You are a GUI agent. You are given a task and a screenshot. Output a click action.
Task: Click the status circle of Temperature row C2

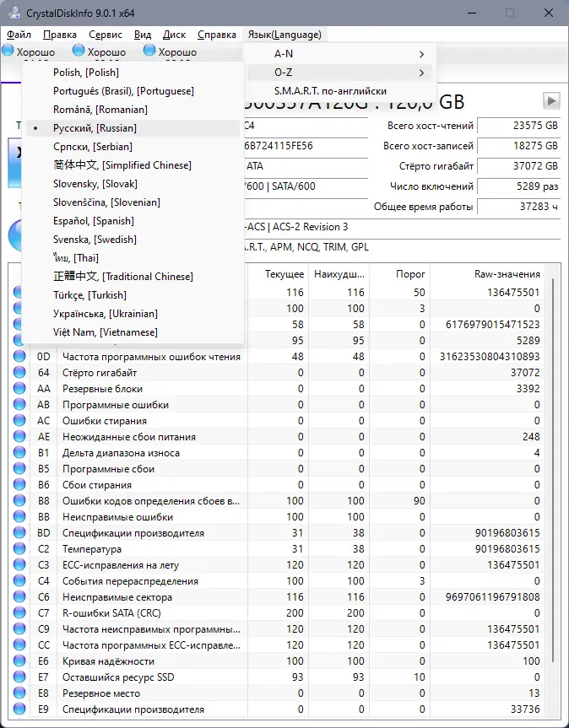[x=19, y=549]
